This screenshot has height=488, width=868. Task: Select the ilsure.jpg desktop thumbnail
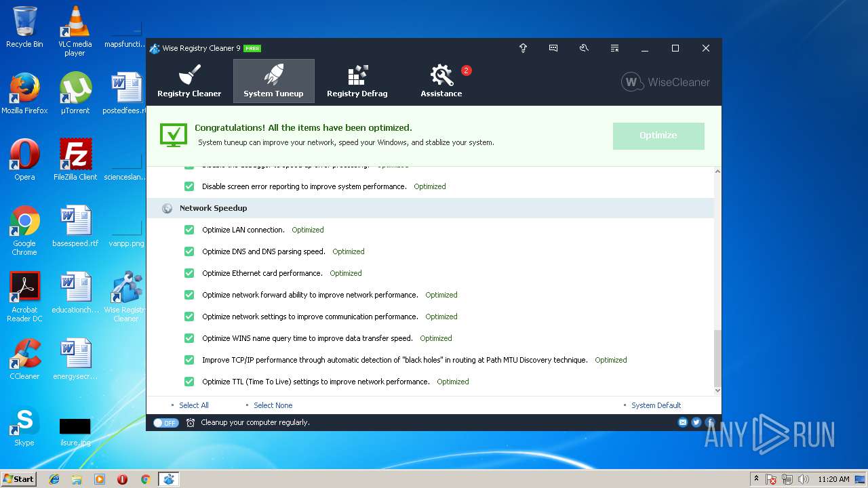click(x=75, y=431)
